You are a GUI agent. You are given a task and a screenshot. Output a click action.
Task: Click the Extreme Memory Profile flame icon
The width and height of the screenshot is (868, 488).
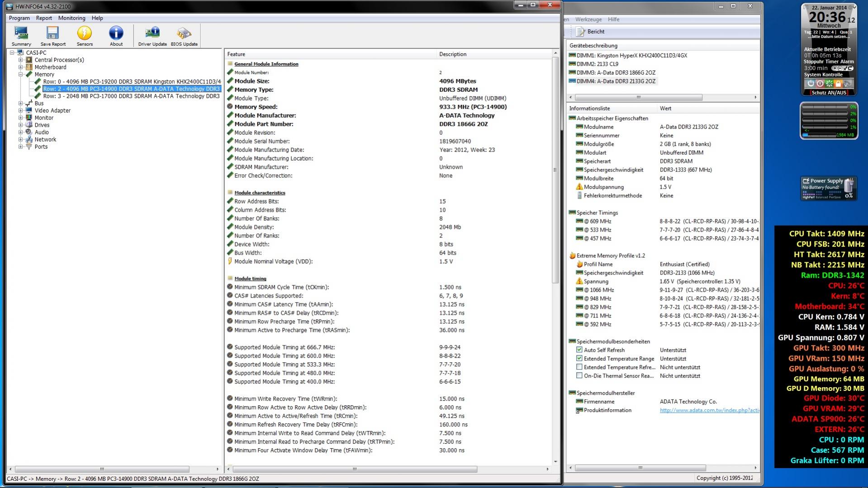(x=572, y=256)
